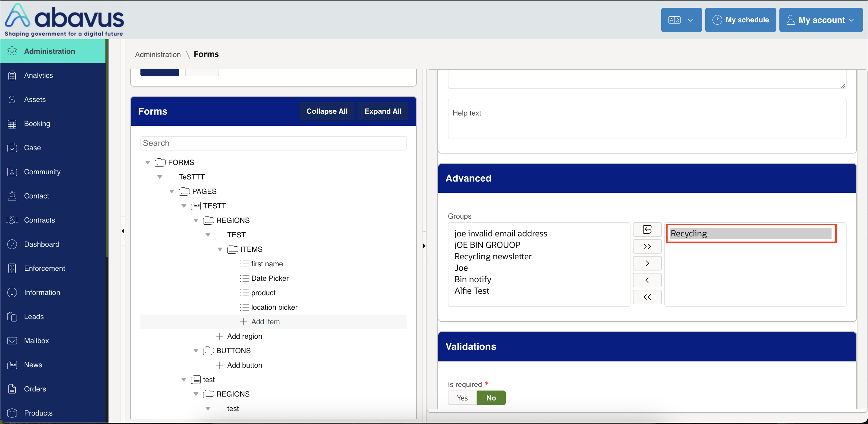
Task: Click the Expand All button
Action: click(383, 111)
